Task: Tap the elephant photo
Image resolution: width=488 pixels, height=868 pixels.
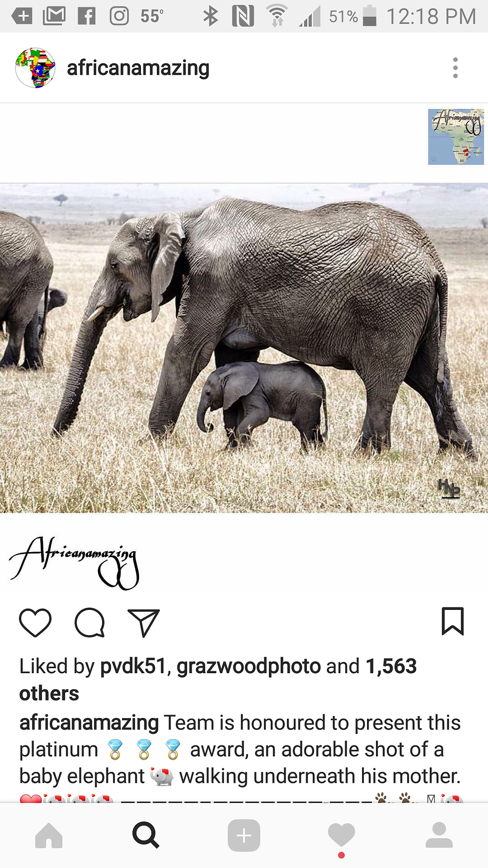Action: pyautogui.click(x=244, y=348)
